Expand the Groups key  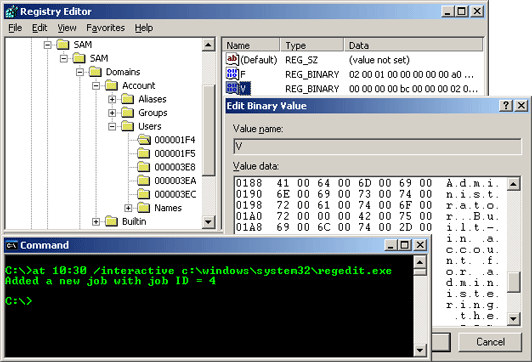click(x=112, y=113)
